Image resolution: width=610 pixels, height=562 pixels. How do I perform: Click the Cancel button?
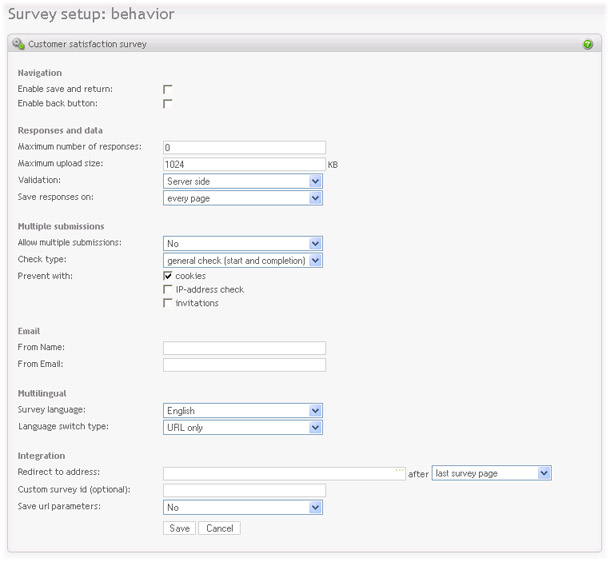point(219,528)
